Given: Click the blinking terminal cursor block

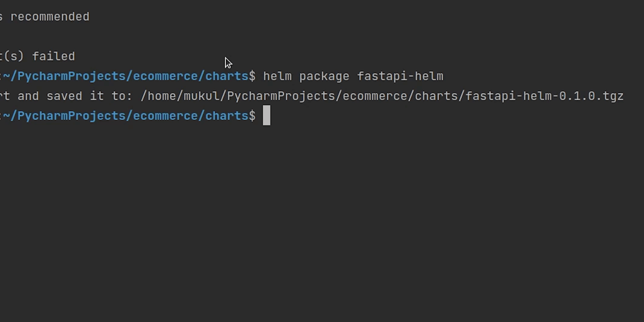Looking at the screenshot, I should coord(266,116).
